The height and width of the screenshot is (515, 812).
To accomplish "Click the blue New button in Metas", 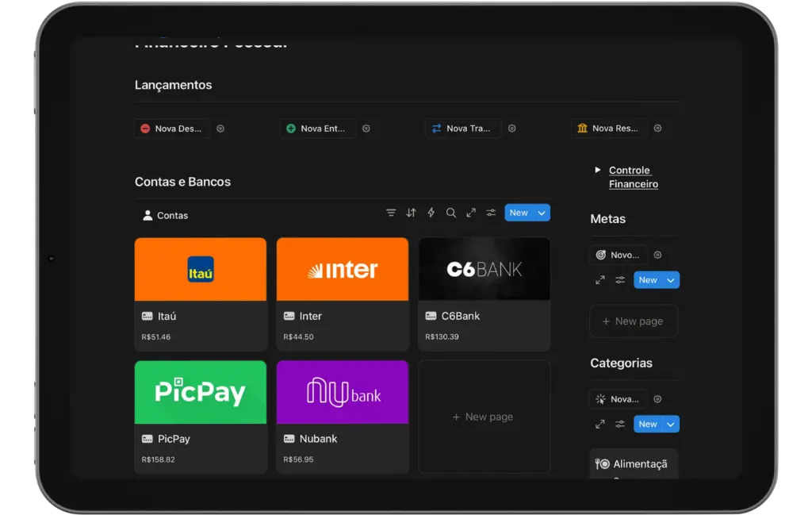I will click(x=649, y=280).
